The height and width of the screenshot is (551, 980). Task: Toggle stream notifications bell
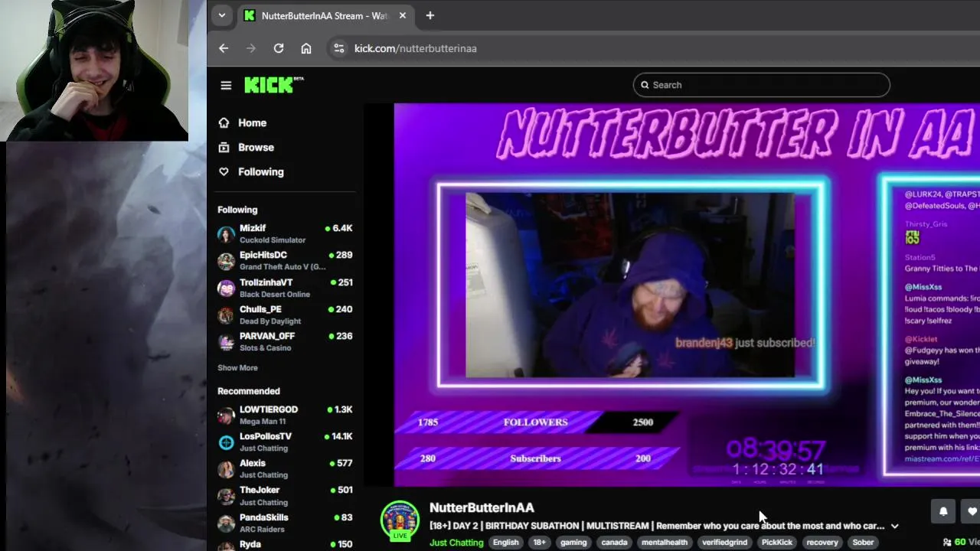(x=943, y=512)
